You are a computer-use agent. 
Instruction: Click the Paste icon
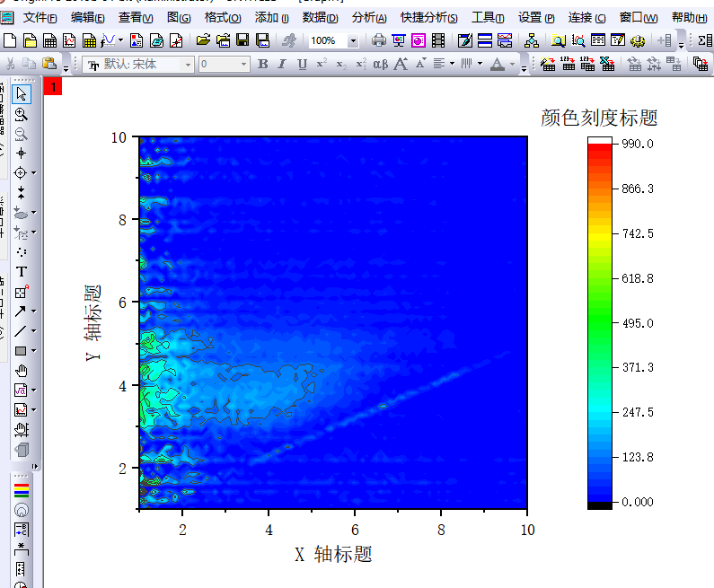[49, 64]
